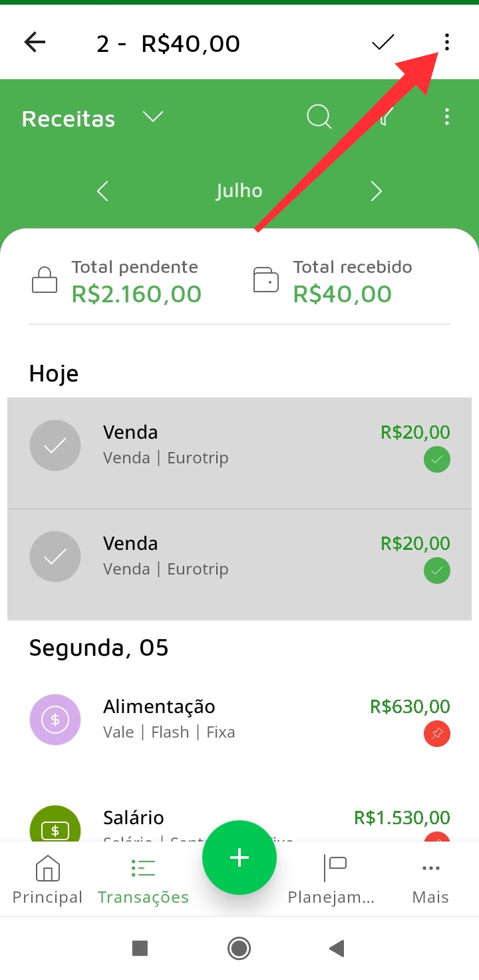Open the filter funnel icon
Screen dimensions: 479x980
pos(384,117)
